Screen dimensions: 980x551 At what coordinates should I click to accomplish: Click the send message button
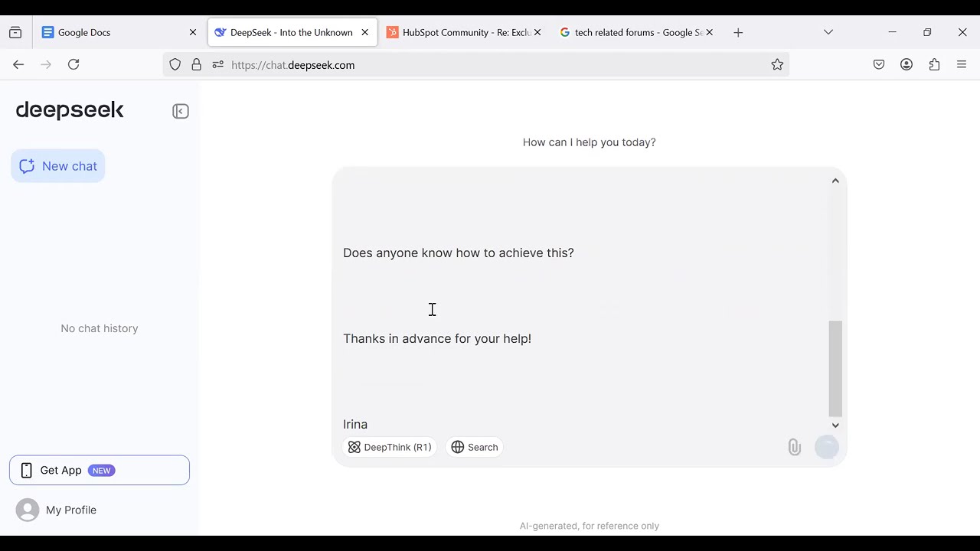click(x=827, y=447)
